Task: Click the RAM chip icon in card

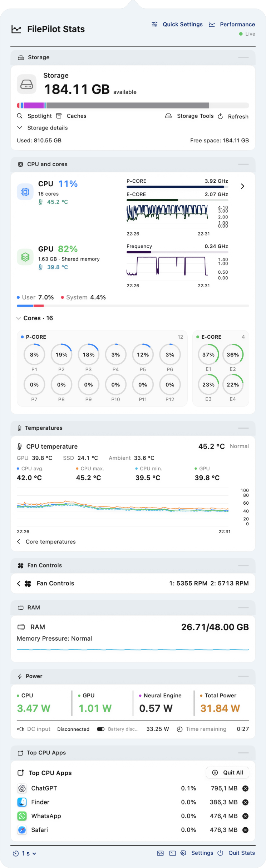Action: pos(21,627)
